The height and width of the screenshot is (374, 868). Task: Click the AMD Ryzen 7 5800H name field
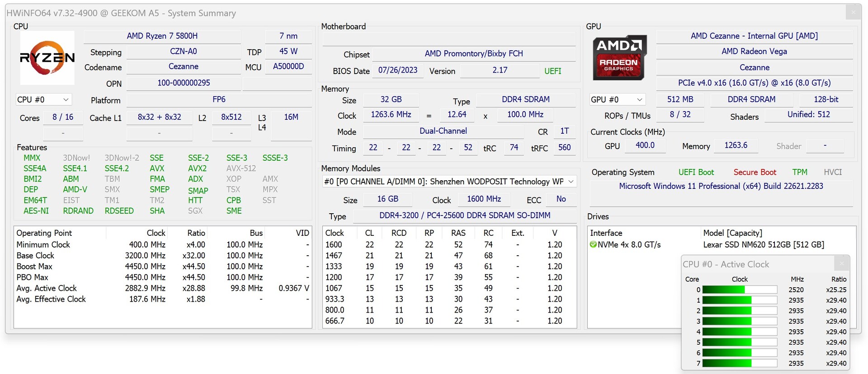162,36
